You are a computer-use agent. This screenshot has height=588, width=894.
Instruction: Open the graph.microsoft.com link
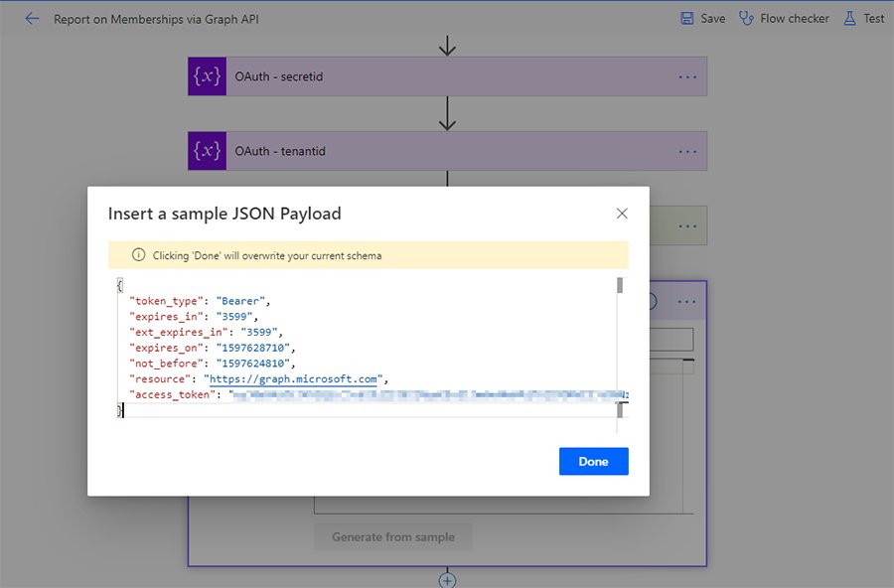291,378
